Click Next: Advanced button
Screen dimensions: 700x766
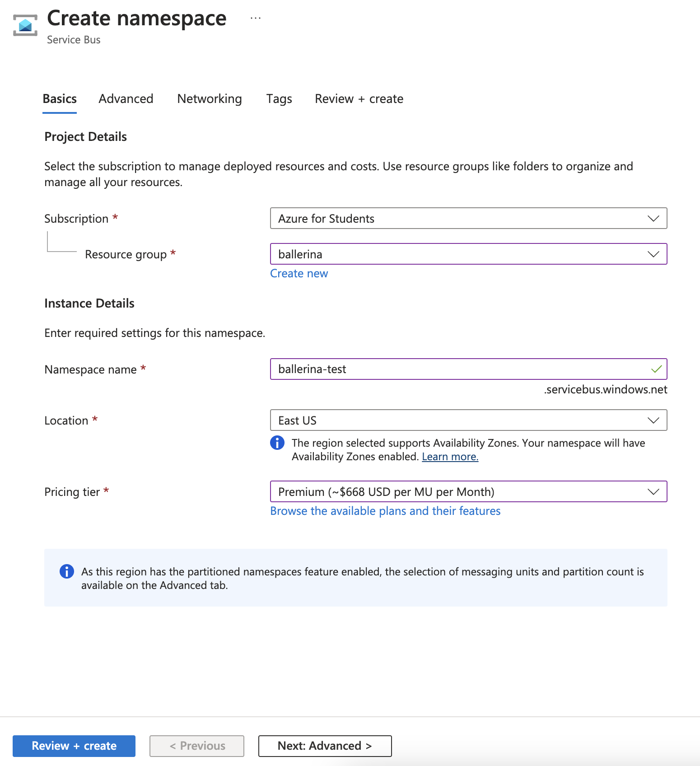coord(325,746)
